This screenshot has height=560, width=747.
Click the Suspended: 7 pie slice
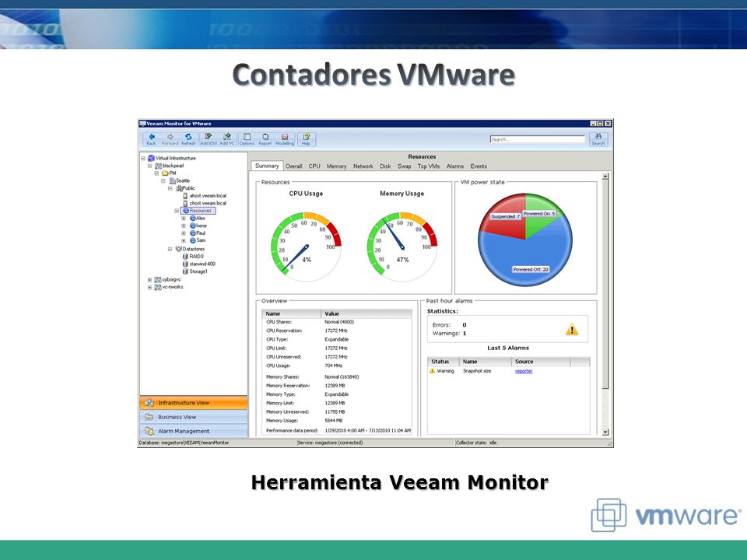point(506,216)
